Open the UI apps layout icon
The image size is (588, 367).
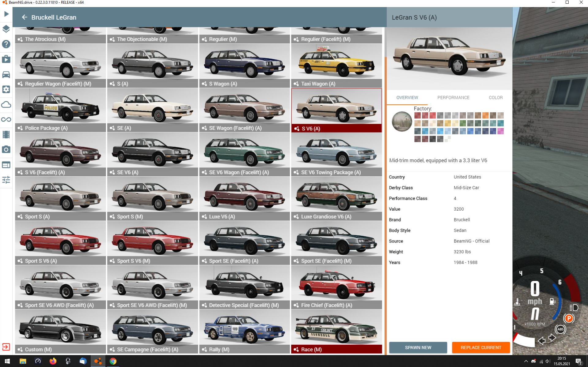pyautogui.click(x=6, y=165)
